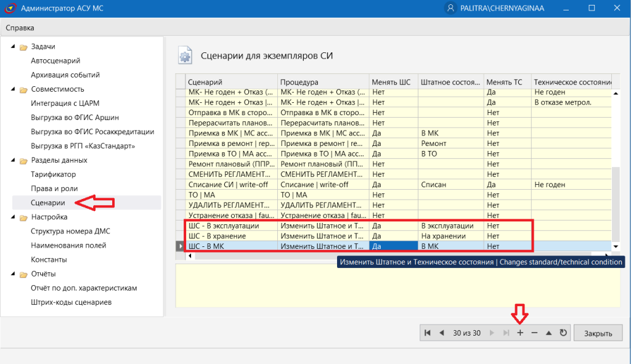
Task: Click the Настройка folder icon
Action: 23,217
